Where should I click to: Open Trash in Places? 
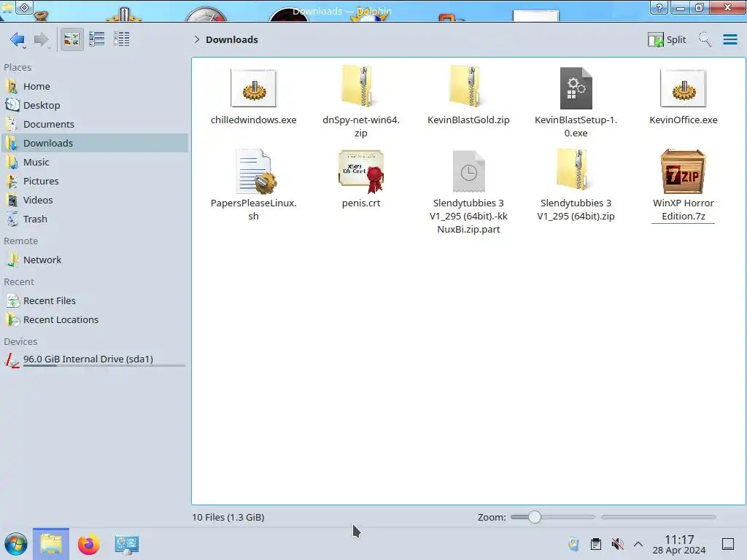[94, 219]
